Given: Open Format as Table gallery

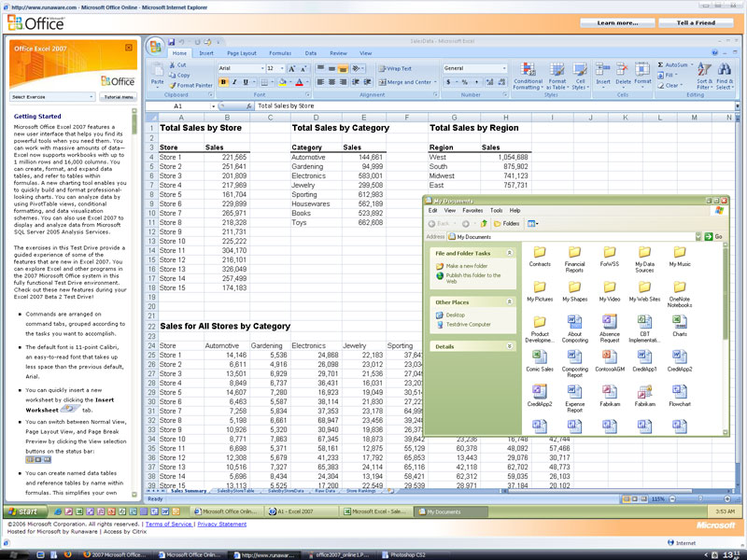Looking at the screenshot, I should tap(557, 76).
